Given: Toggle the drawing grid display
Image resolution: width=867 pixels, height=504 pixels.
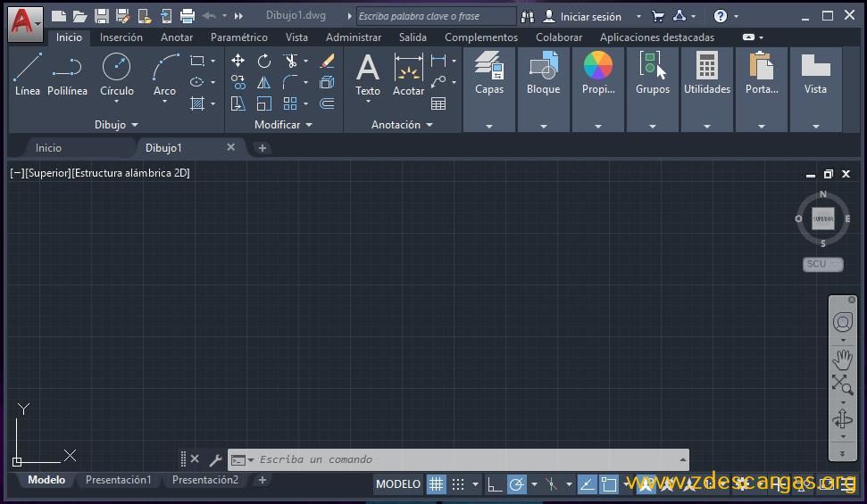Looking at the screenshot, I should point(437,484).
